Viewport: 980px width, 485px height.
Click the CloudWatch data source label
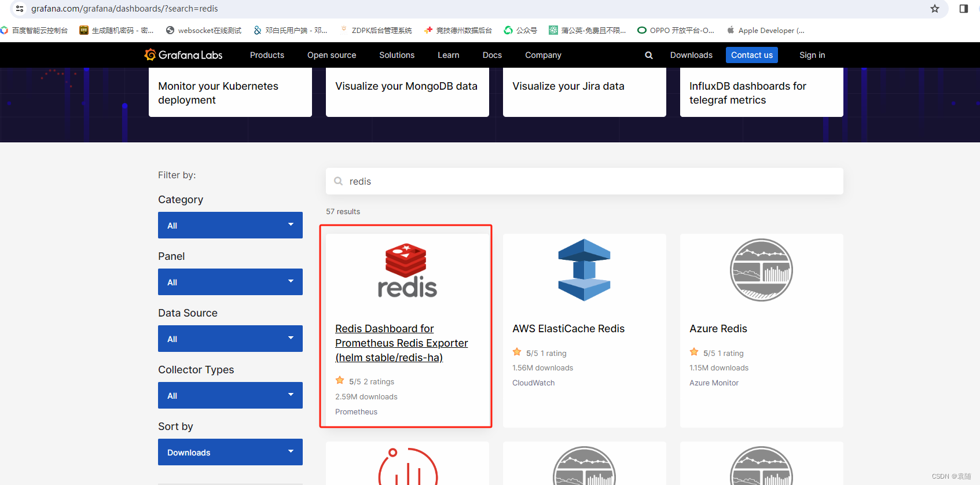(x=534, y=383)
